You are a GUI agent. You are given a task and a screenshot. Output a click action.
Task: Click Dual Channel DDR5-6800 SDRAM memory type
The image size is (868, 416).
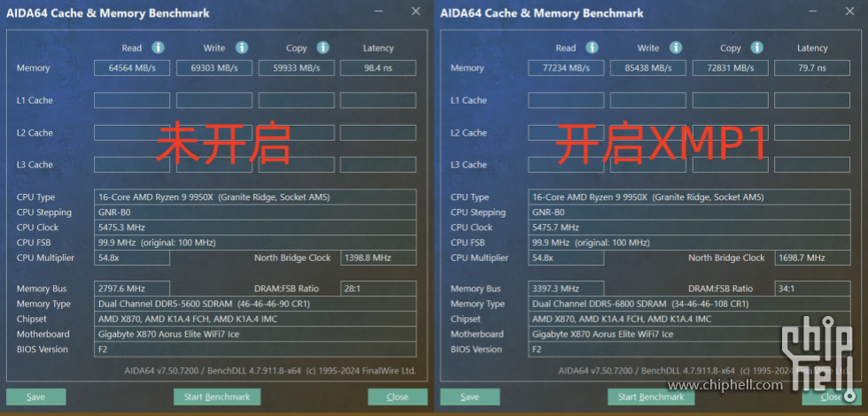[x=689, y=304]
